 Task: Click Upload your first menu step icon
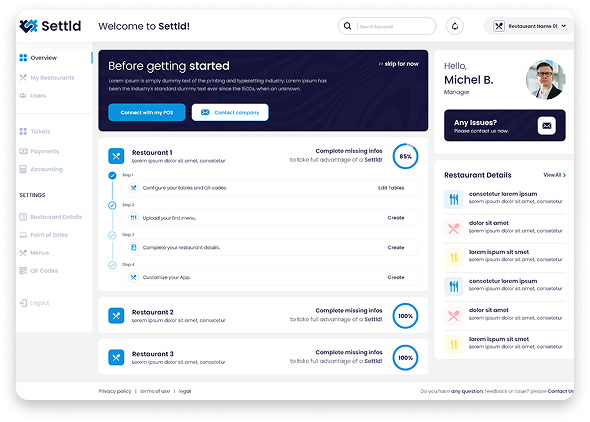pyautogui.click(x=133, y=218)
